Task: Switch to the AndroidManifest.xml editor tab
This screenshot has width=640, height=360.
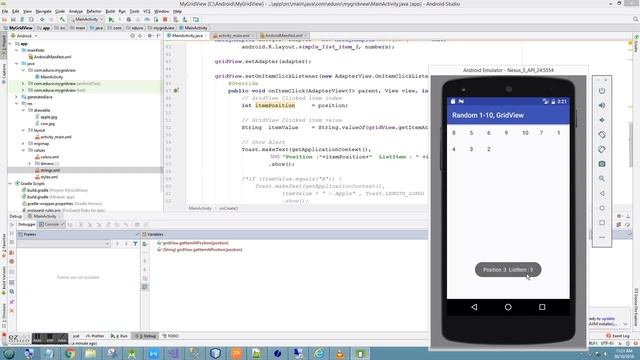Action: [x=283, y=36]
